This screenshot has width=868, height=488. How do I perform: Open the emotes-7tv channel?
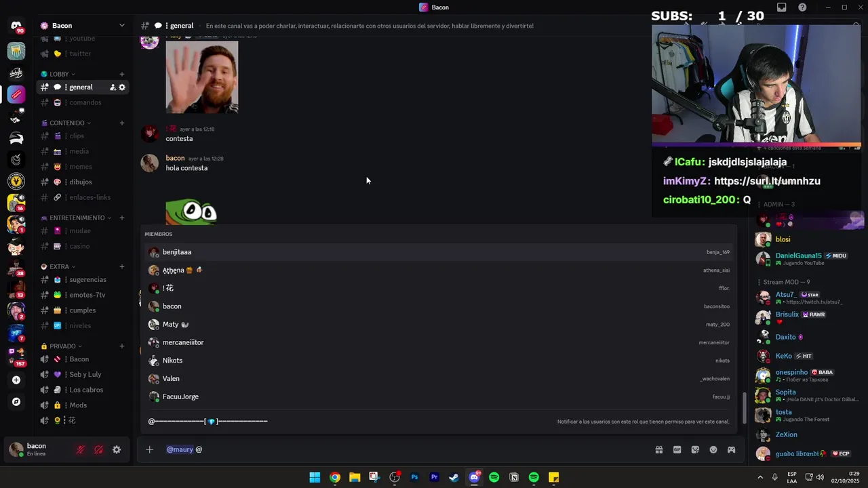[x=83, y=295]
